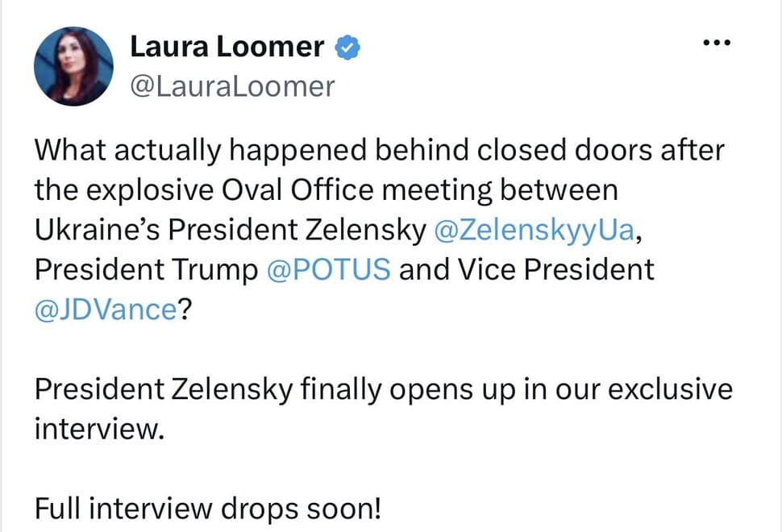Click the words 'closed doors' in tweet
The height and width of the screenshot is (532, 782).
click(564, 150)
